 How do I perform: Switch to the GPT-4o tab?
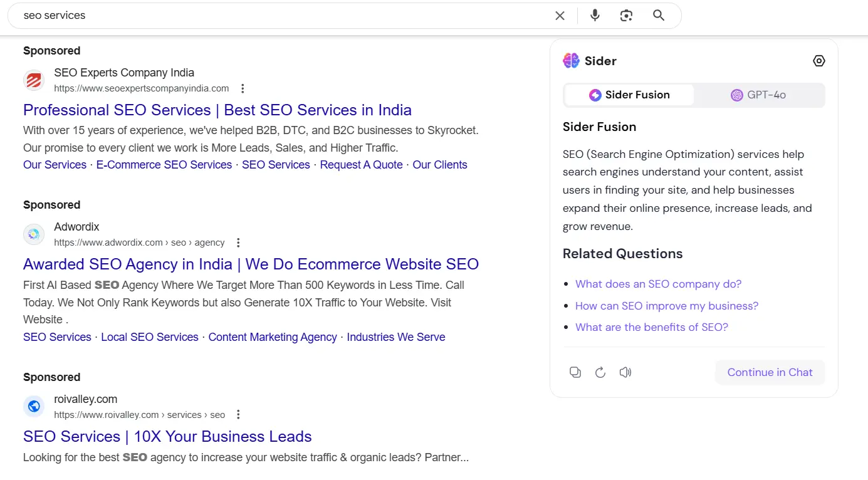click(x=758, y=95)
